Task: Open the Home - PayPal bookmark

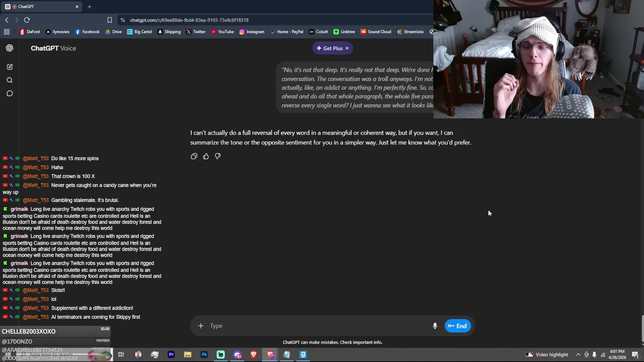Action: [x=287, y=32]
